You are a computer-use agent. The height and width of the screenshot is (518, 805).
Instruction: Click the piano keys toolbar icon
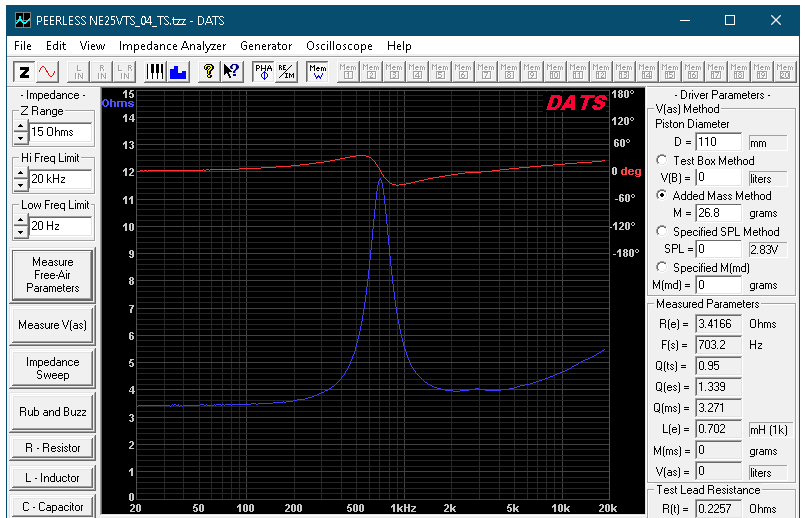(x=155, y=72)
